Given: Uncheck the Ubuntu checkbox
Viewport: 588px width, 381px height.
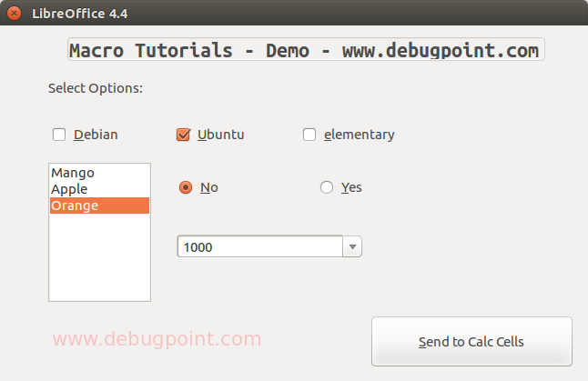Looking at the screenshot, I should pyautogui.click(x=183, y=135).
